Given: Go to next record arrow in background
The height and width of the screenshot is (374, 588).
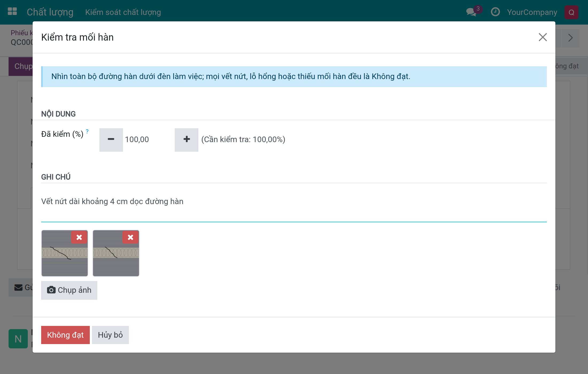Looking at the screenshot, I should coord(570,38).
